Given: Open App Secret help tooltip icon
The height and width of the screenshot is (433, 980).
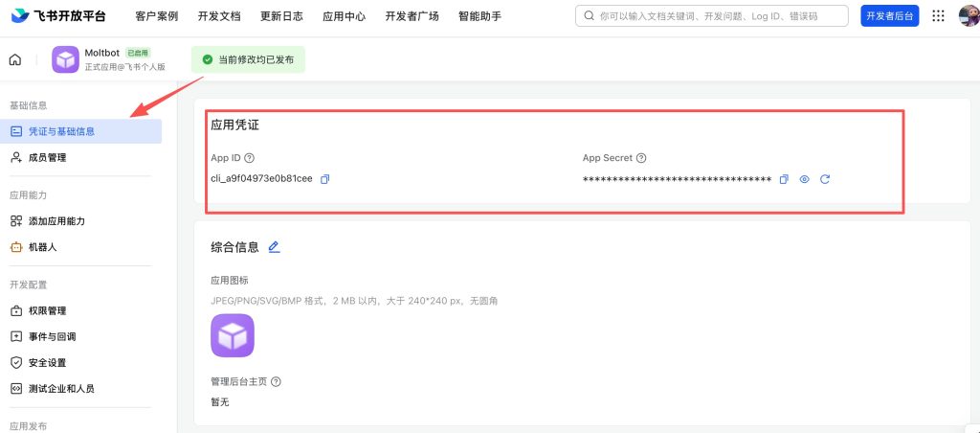Looking at the screenshot, I should point(640,158).
